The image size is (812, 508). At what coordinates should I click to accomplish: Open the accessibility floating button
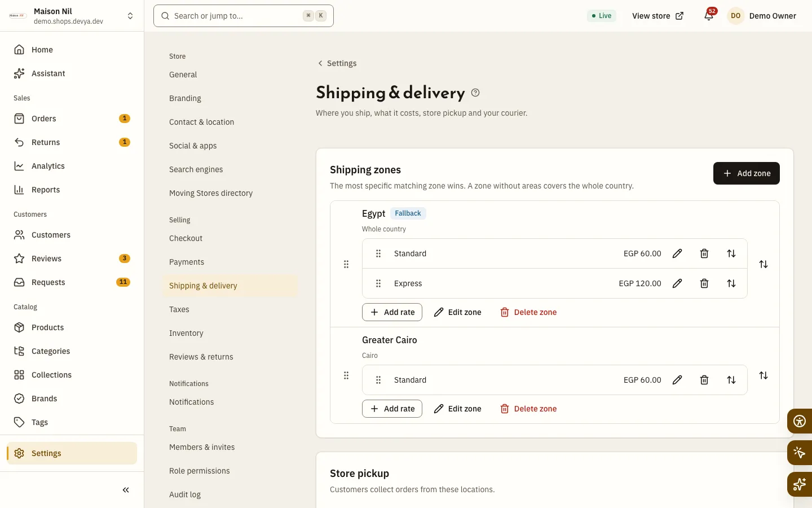800,421
